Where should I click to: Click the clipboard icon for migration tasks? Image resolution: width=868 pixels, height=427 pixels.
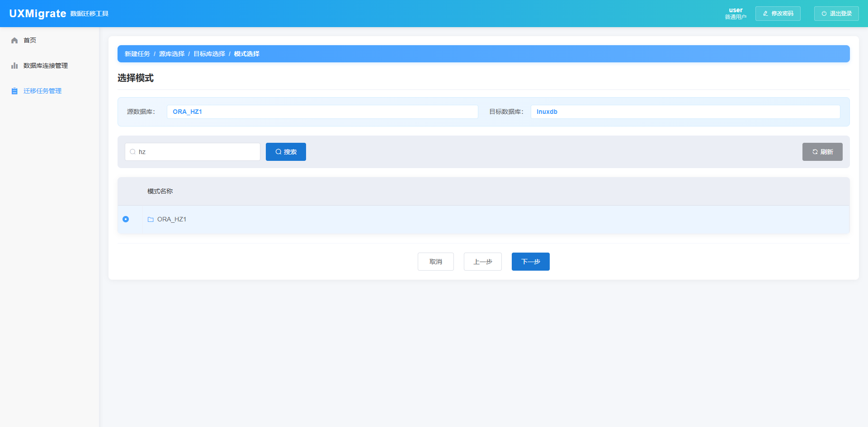[x=14, y=91]
